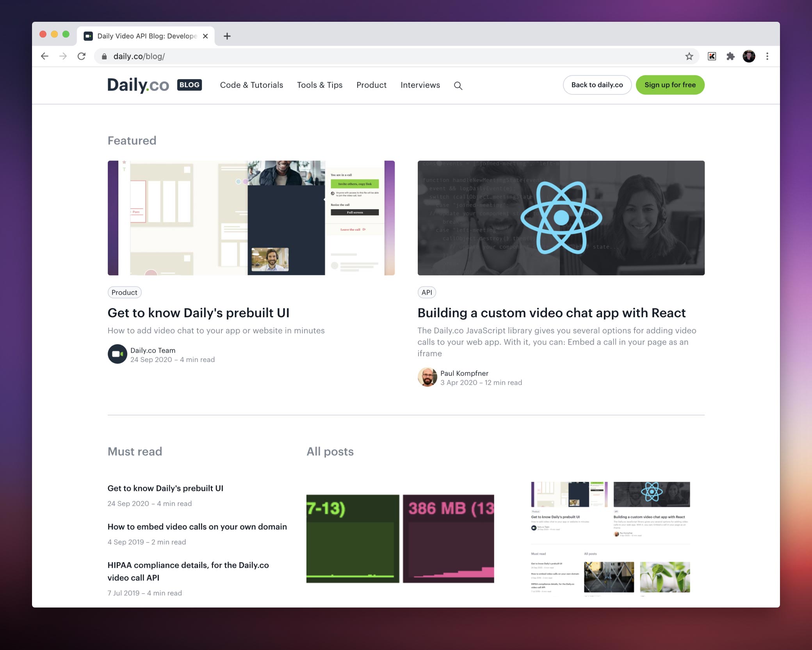Click the 'API' tag on the React article

pos(427,292)
